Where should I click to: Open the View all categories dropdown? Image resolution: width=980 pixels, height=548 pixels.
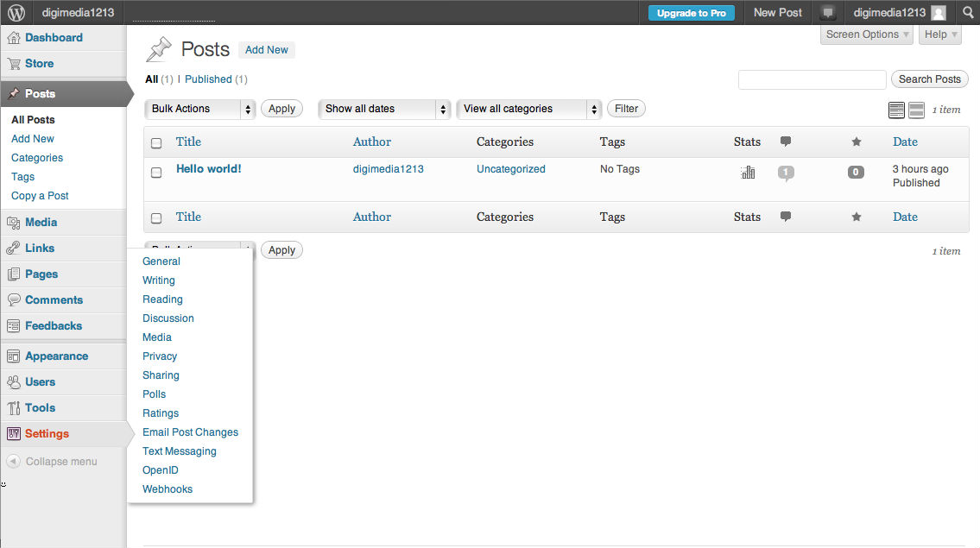pyautogui.click(x=528, y=109)
